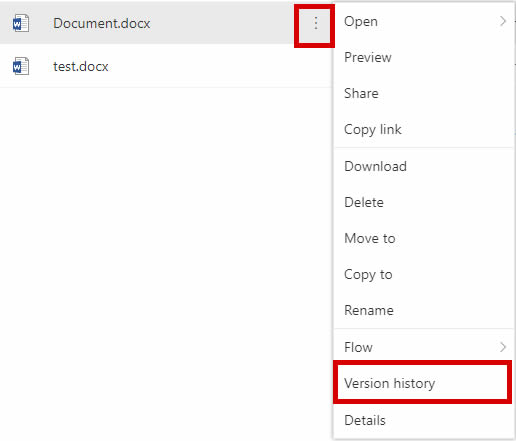Open Details from the context menu
This screenshot has width=516, height=441.
[x=423, y=420]
